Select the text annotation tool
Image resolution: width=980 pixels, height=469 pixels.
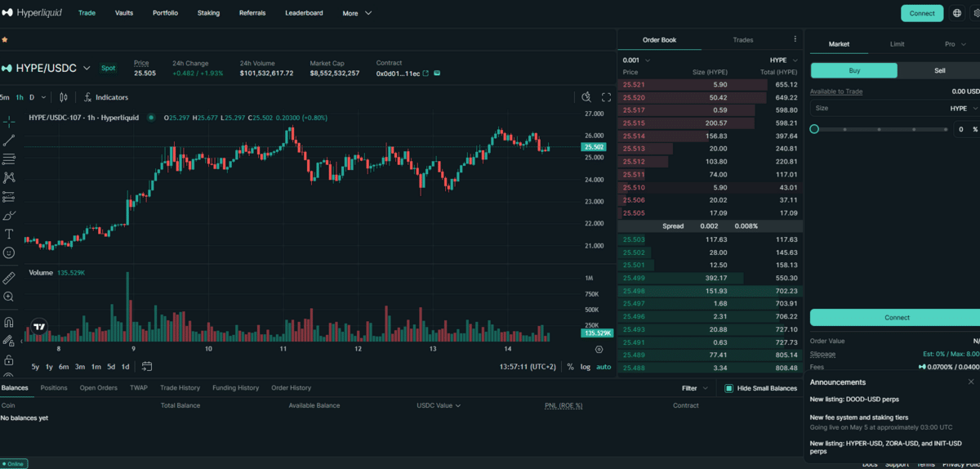[9, 234]
